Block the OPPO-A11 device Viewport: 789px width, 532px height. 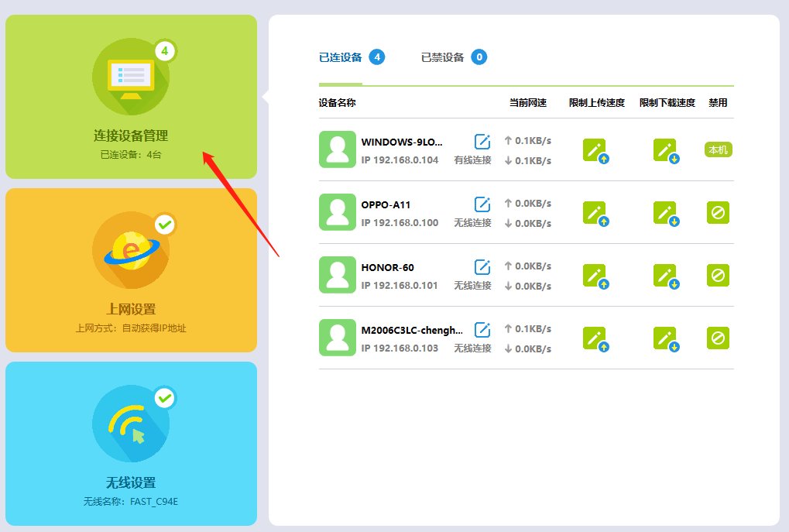click(x=718, y=212)
